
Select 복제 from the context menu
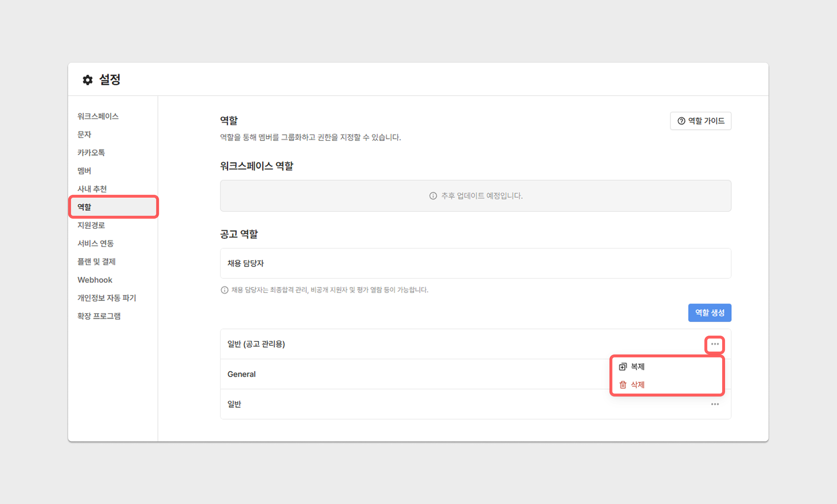[x=637, y=367]
